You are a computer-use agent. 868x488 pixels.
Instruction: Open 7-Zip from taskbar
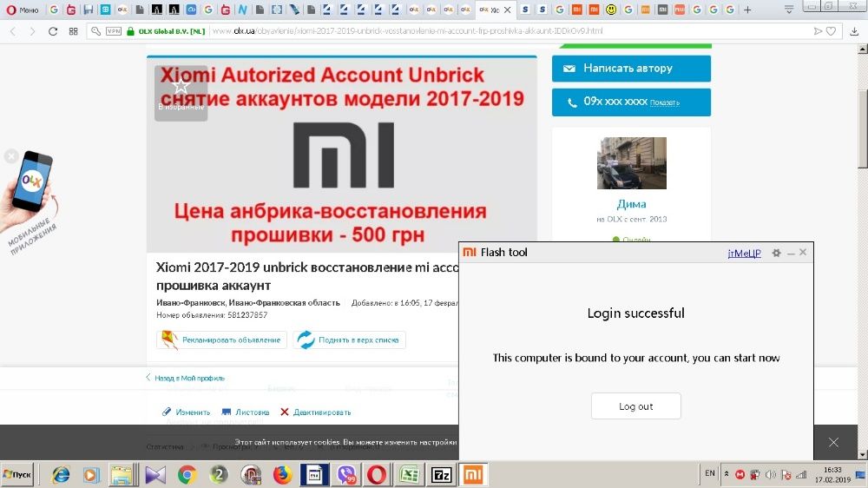pos(441,475)
